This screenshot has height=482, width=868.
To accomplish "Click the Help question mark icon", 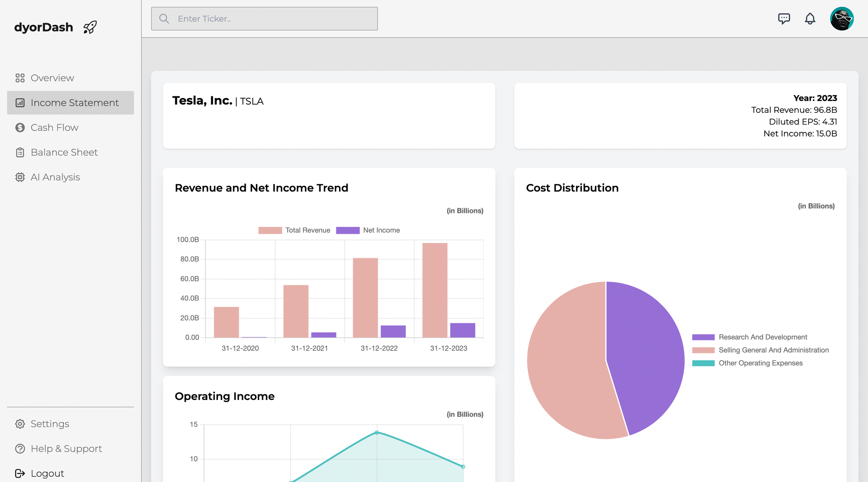I will pyautogui.click(x=20, y=449).
